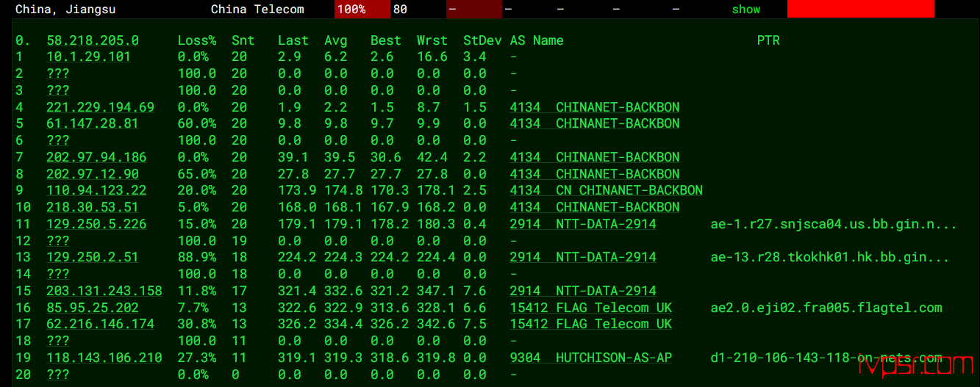The height and width of the screenshot is (387, 980).
Task: Click the ??? entry on hop 3
Action: point(57,90)
